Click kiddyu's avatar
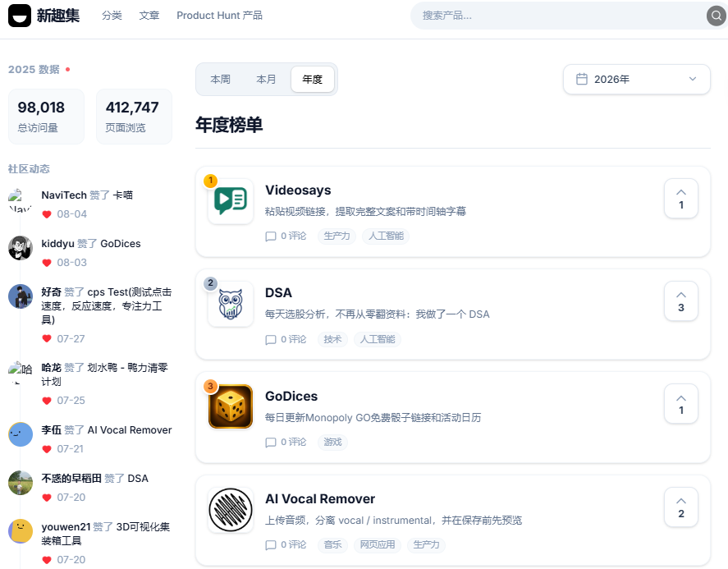The width and height of the screenshot is (728, 569). click(21, 248)
